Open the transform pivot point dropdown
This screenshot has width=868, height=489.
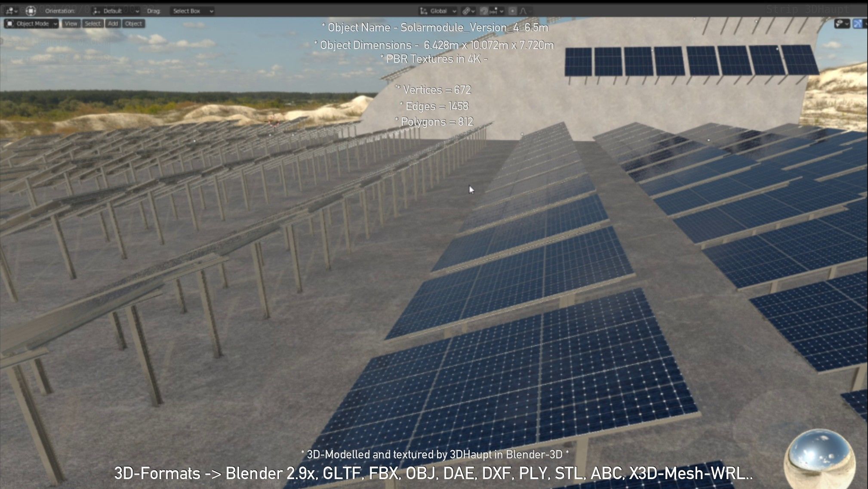pyautogui.click(x=468, y=11)
